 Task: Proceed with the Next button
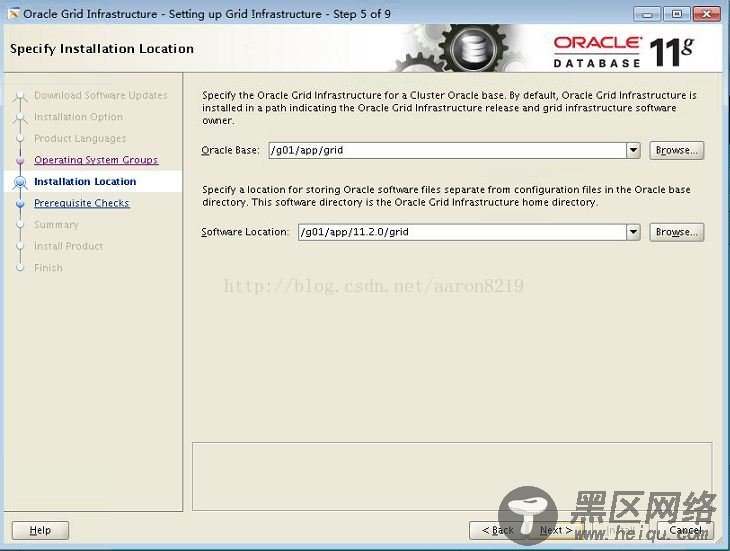coord(556,530)
